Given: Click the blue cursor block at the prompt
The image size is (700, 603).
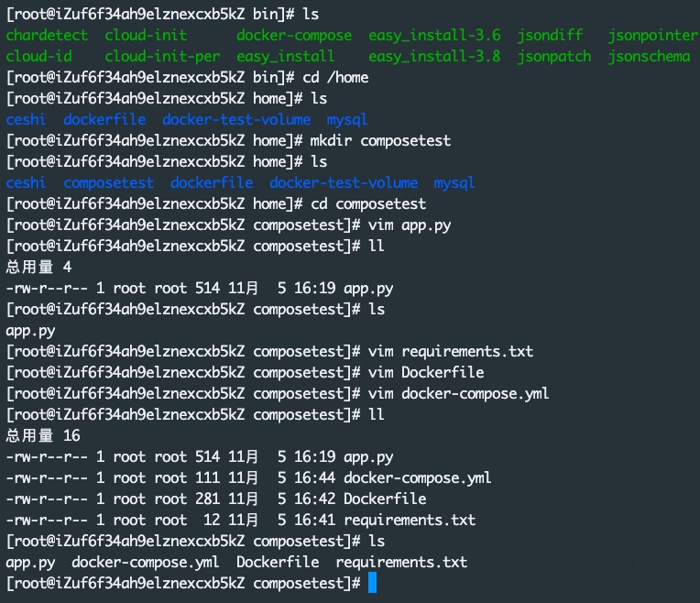Looking at the screenshot, I should [372, 583].
